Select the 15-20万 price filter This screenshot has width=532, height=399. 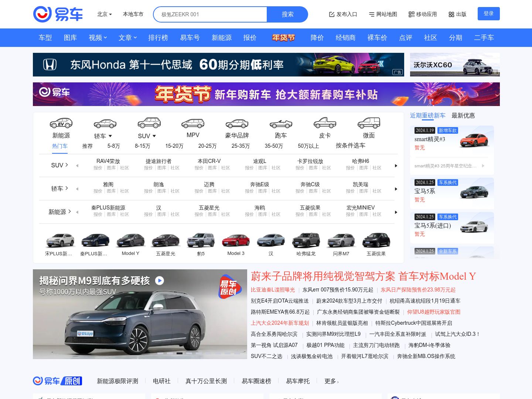coord(174,146)
